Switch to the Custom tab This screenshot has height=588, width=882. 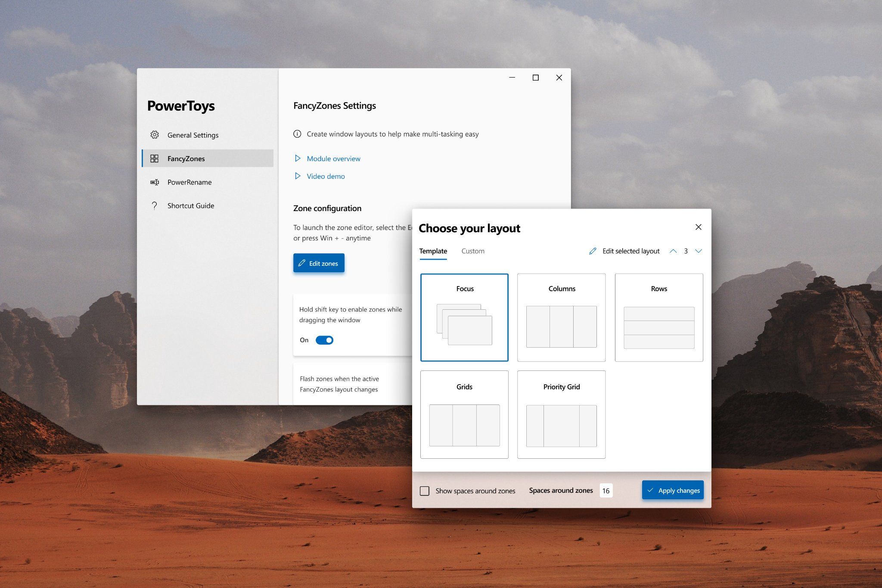pos(473,251)
